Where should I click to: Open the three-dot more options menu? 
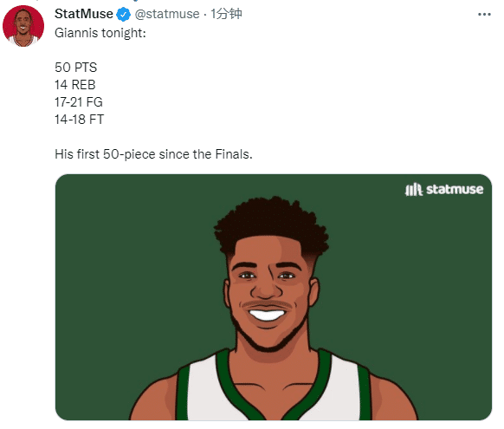point(484,15)
